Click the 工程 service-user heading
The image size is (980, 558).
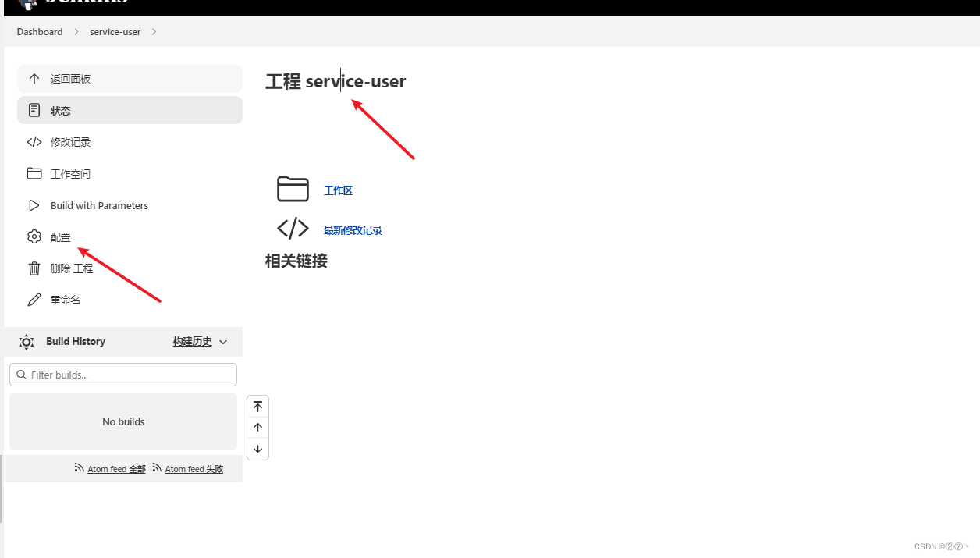point(336,81)
